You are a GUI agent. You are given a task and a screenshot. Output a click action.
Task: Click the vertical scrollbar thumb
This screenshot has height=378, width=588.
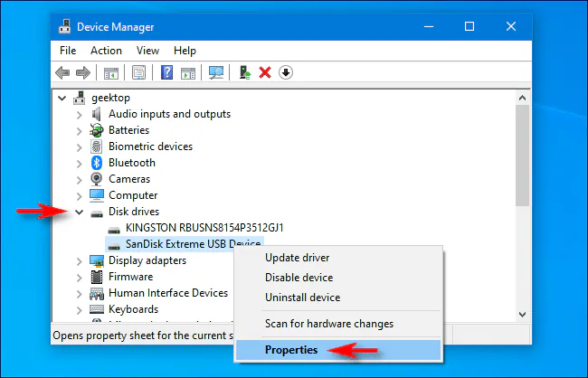522,156
